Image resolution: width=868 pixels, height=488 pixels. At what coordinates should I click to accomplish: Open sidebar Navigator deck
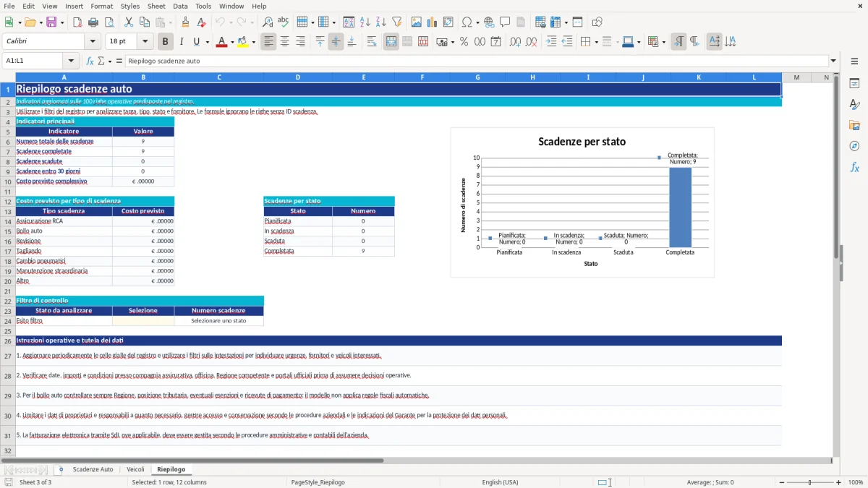click(854, 146)
